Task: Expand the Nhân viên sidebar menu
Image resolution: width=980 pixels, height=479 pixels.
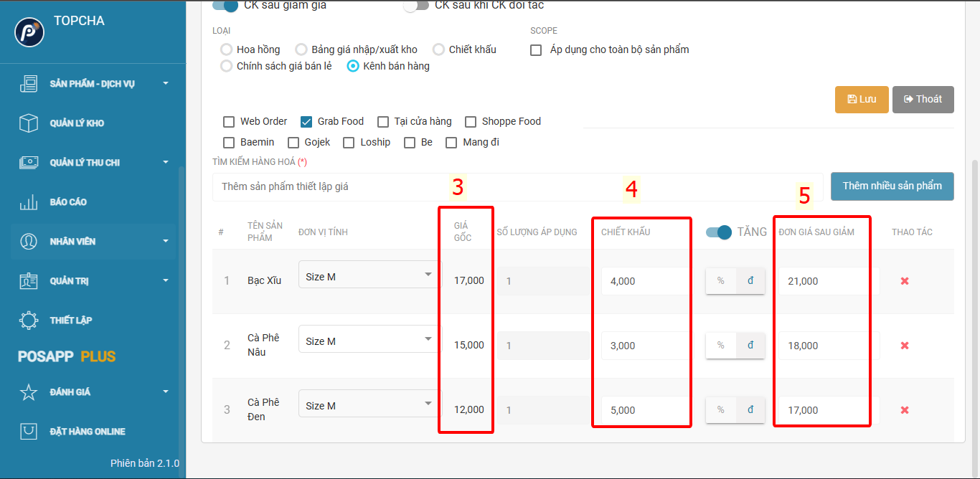Action: click(x=93, y=242)
